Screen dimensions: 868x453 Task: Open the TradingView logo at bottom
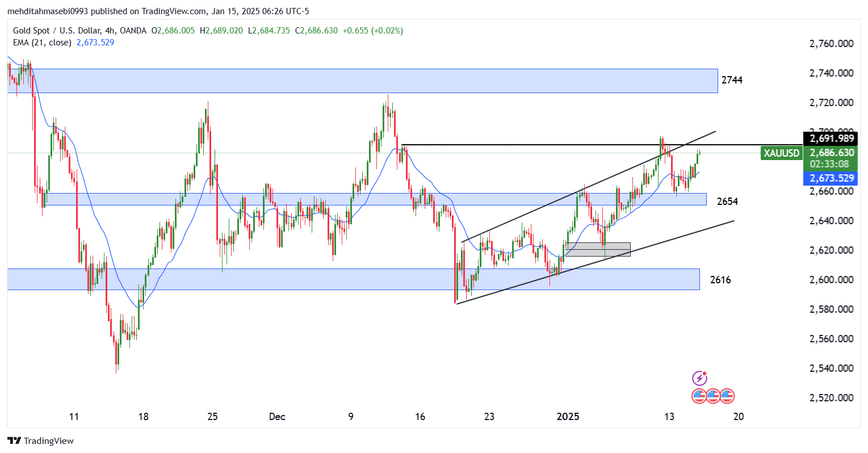click(x=41, y=441)
